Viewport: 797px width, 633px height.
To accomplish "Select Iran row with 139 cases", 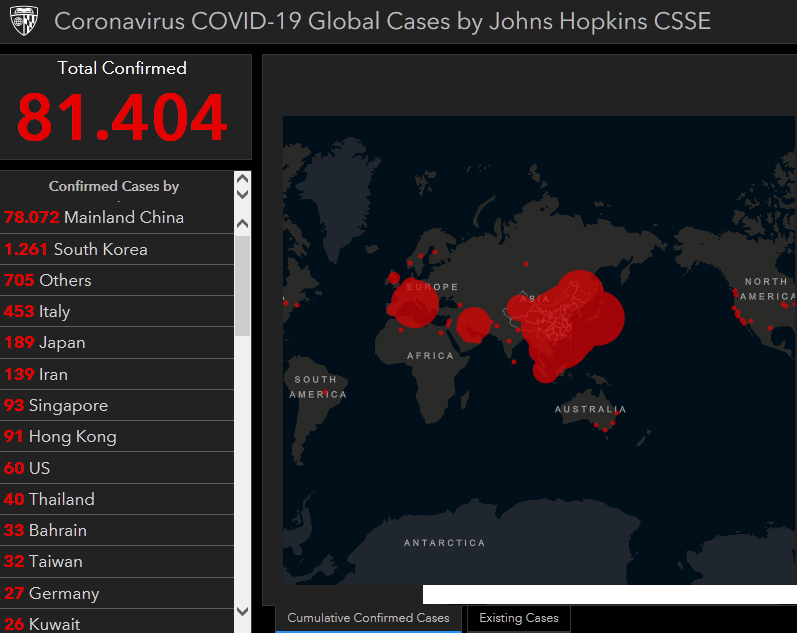I will pos(117,374).
